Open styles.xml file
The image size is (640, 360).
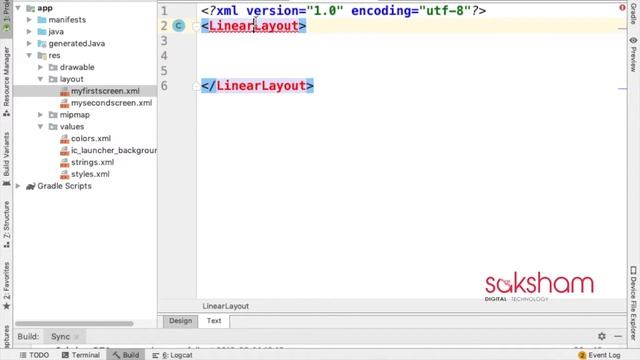[90, 174]
